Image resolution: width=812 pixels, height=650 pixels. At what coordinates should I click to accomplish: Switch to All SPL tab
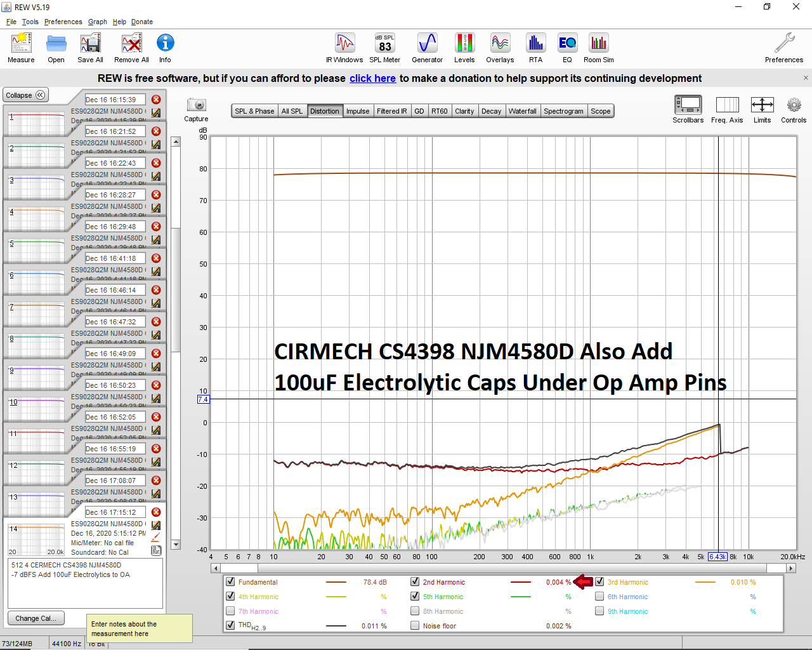click(x=292, y=111)
